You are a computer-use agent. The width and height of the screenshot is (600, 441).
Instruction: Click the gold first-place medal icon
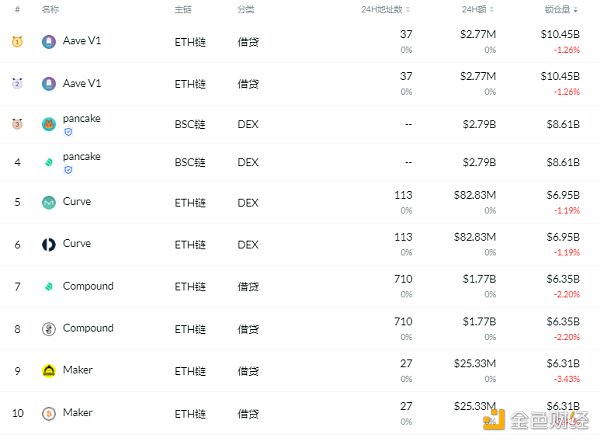click(x=17, y=41)
